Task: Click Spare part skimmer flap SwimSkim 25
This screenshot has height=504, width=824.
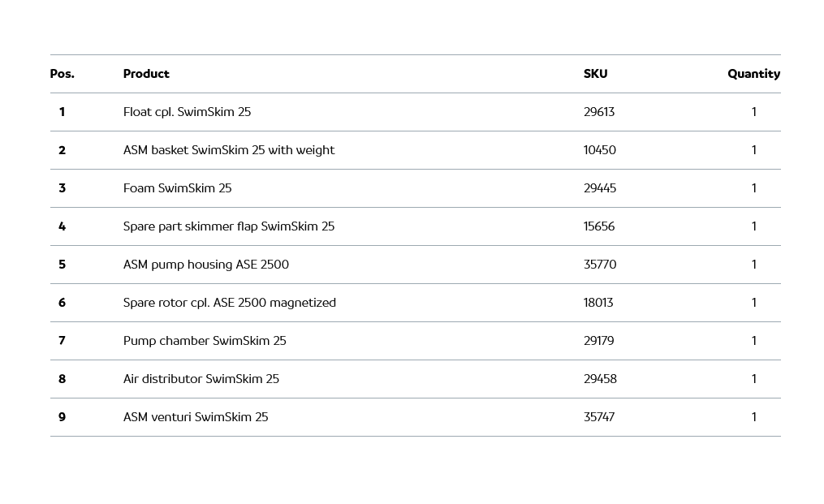Action: [x=228, y=226]
